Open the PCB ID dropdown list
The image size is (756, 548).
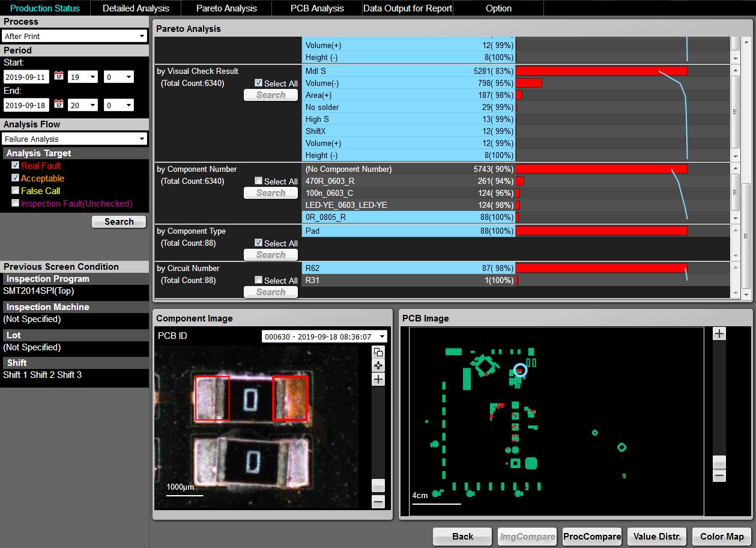324,336
